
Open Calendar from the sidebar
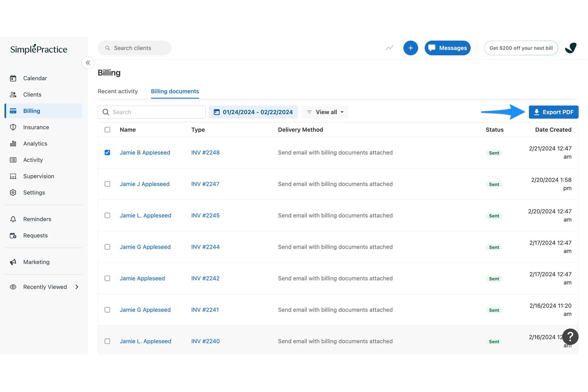coord(43,78)
